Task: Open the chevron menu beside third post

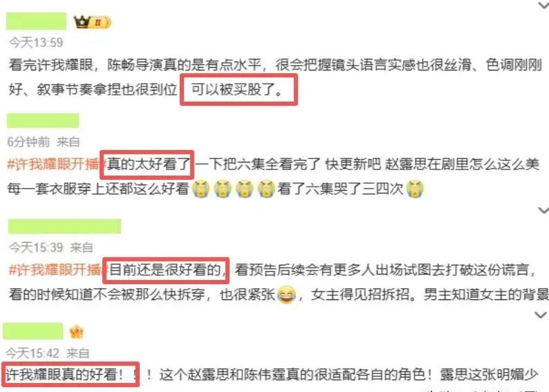Action: (543, 210)
